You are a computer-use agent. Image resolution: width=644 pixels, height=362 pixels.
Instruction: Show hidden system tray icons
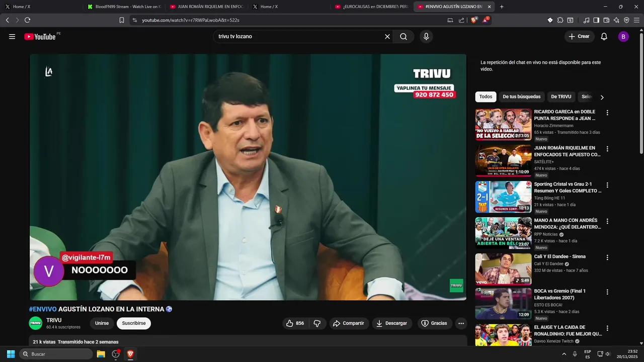pos(563,354)
